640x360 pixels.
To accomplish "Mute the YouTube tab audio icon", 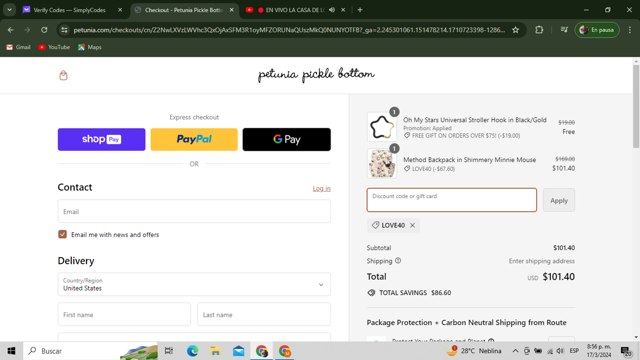I will click(332, 10).
